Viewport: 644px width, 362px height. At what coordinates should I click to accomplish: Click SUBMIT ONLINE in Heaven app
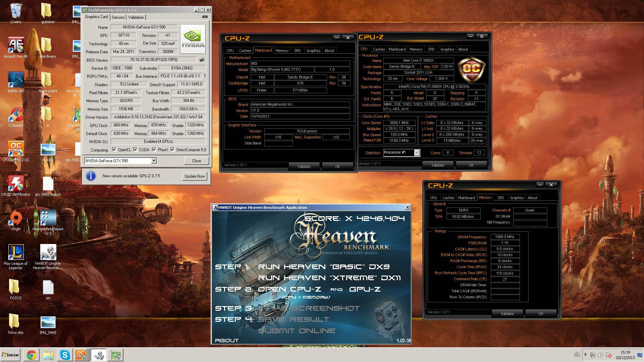click(297, 331)
